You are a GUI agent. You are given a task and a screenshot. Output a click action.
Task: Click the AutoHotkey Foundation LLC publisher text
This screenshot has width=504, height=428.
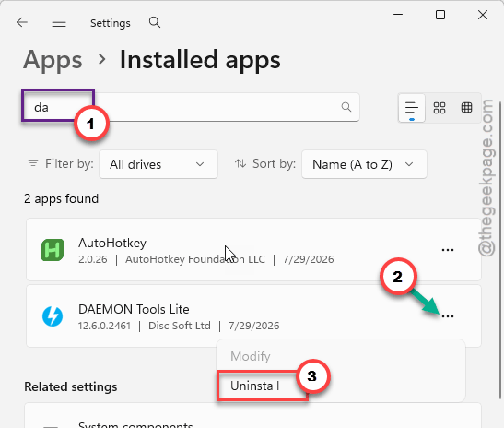click(195, 259)
